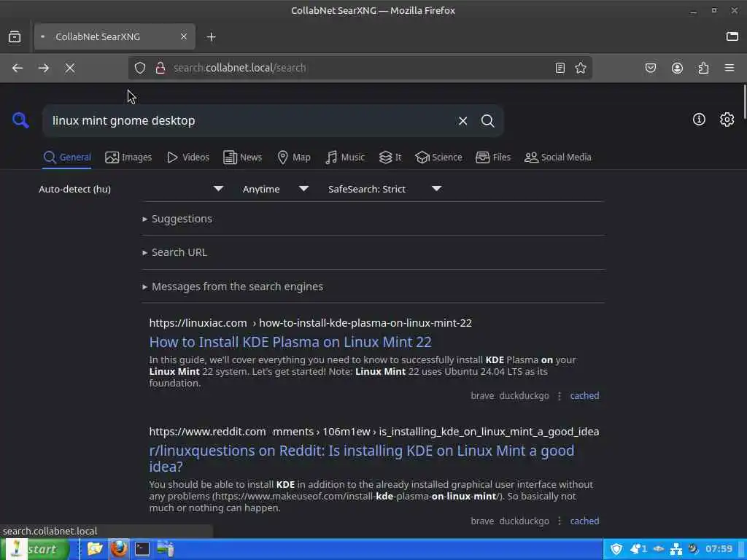This screenshot has width=747, height=560.
Task: Open cached copy of Reddit result
Action: (584, 521)
